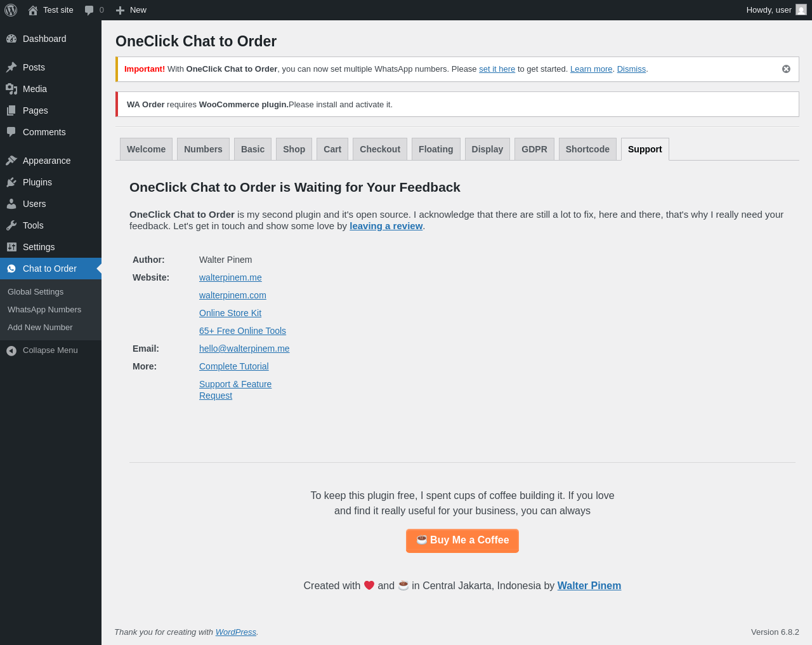Click the Test site name in admin bar

58,10
